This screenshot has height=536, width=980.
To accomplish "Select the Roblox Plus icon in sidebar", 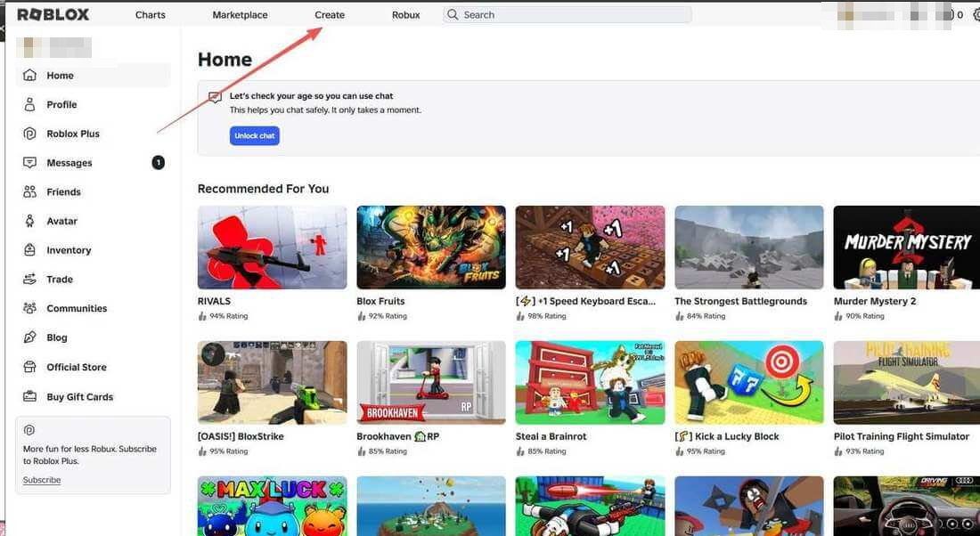I will point(29,133).
